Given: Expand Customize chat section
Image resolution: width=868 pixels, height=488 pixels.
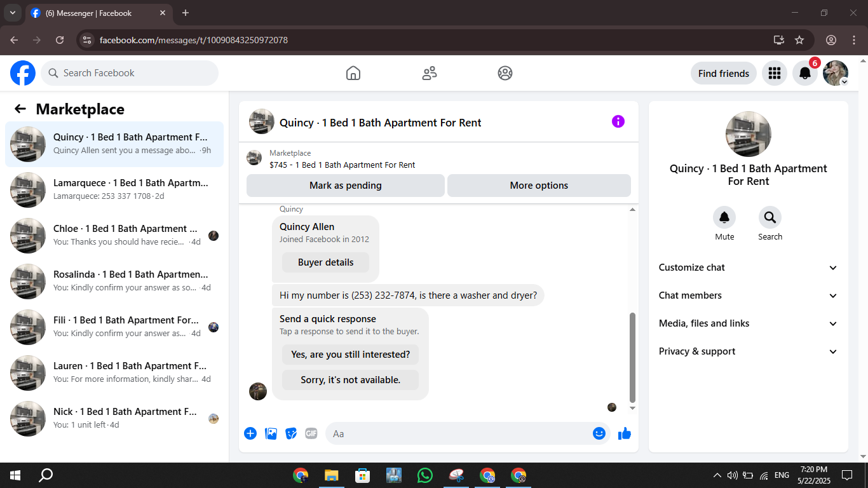Looking at the screenshot, I should (749, 268).
